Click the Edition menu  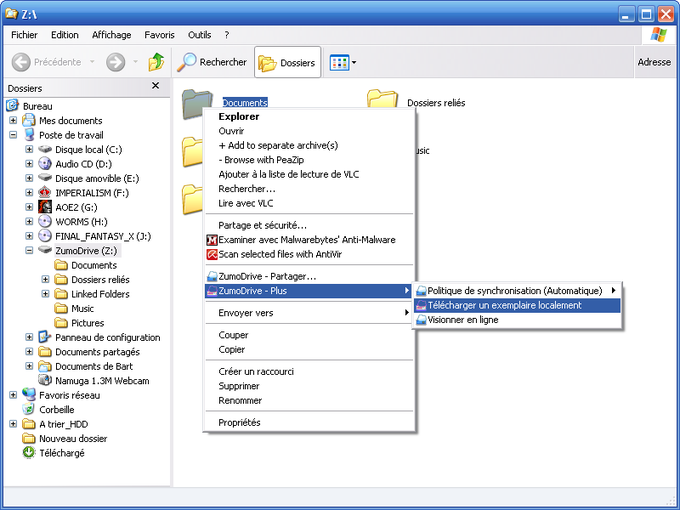tap(65, 35)
